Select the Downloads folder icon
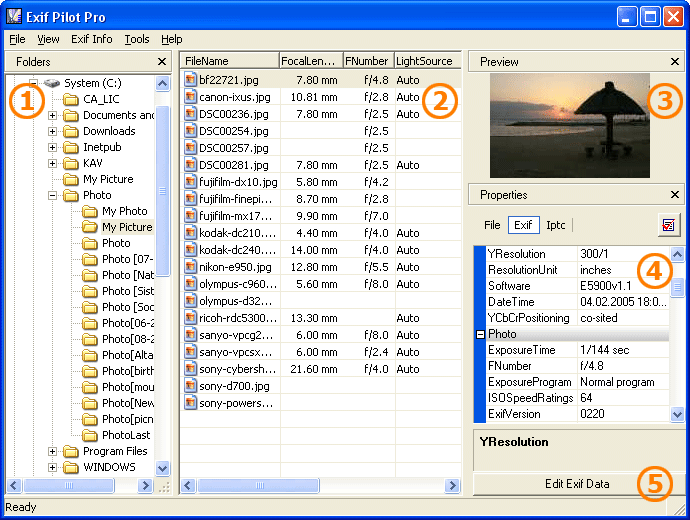Image resolution: width=690 pixels, height=520 pixels. pos(71,131)
